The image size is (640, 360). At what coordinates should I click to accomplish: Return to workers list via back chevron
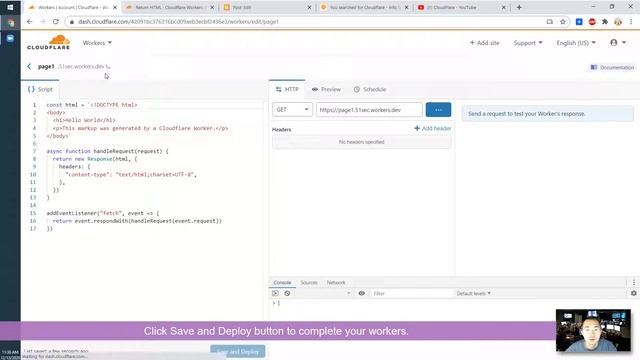tap(29, 66)
